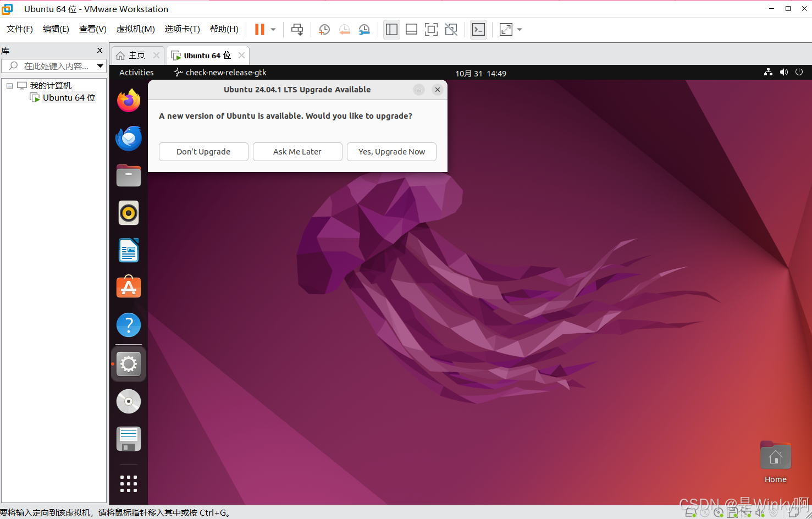This screenshot has height=519, width=812.
Task: Click the stretch guest display icon
Action: point(506,30)
